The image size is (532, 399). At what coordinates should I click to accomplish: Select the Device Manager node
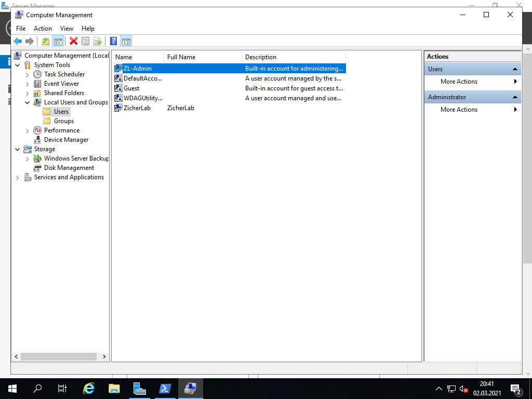click(x=66, y=140)
